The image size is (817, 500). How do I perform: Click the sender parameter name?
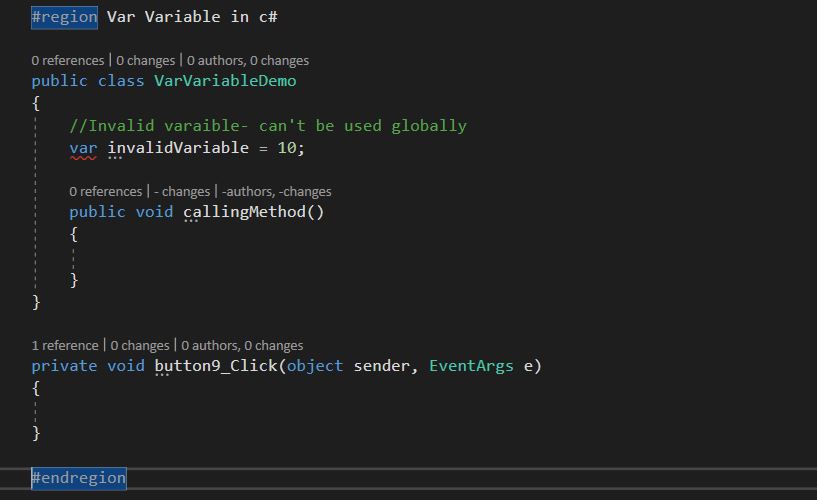[382, 366]
